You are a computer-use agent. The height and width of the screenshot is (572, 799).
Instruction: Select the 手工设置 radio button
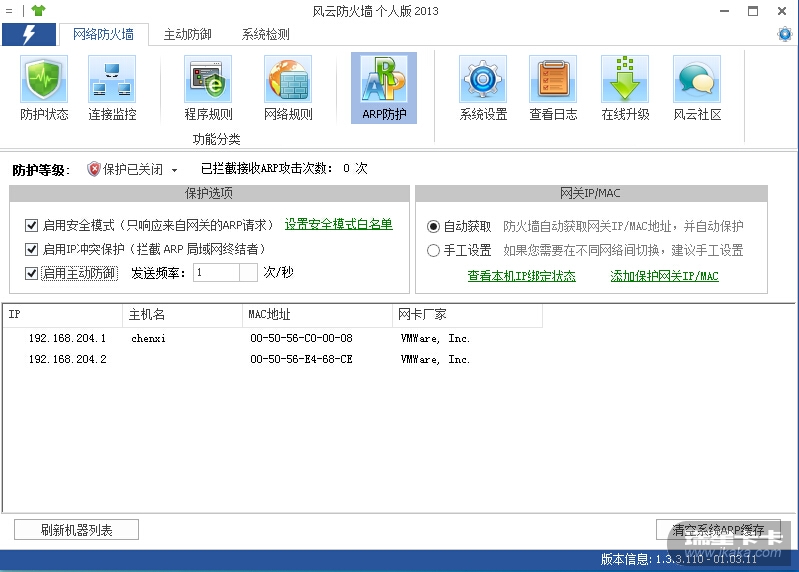point(433,250)
